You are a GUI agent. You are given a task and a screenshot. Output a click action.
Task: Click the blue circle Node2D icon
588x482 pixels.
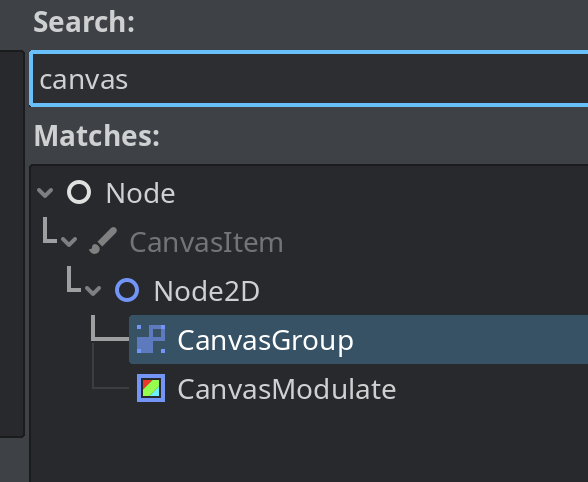tap(127, 290)
